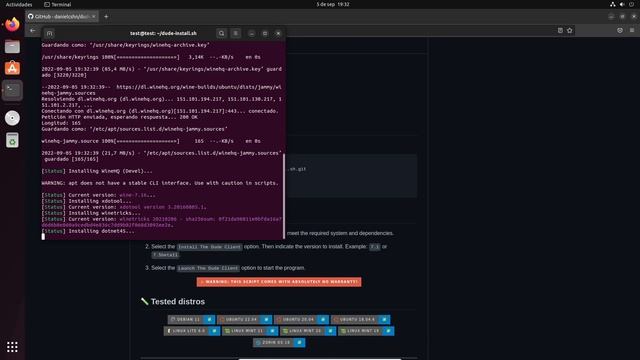
Task: Launch Ubuntu Software from the dock
Action: 12,68
